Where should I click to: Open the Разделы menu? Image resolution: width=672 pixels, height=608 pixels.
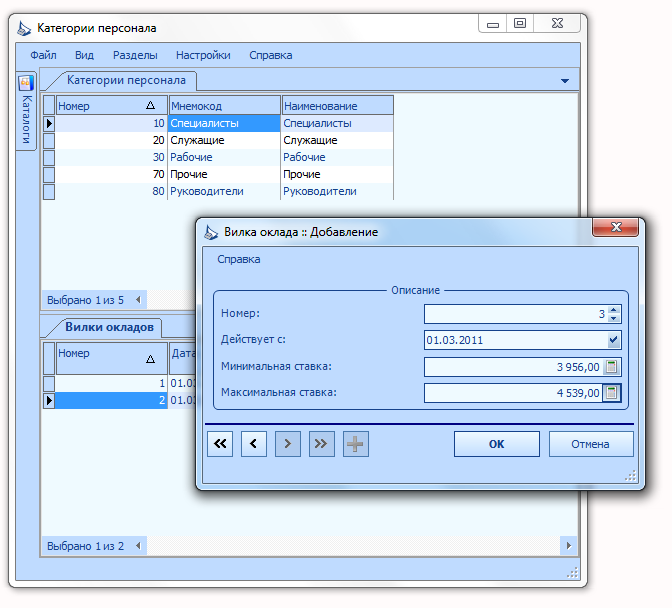(x=135, y=55)
